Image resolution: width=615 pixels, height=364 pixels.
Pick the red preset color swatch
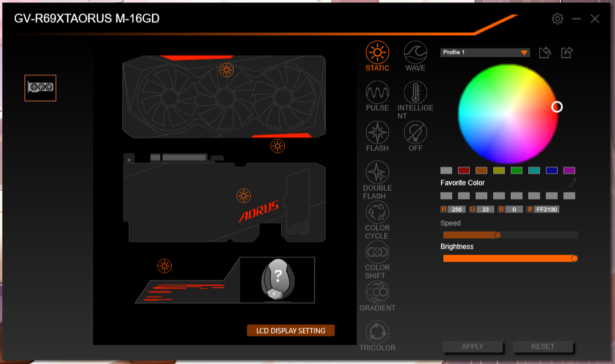point(464,170)
